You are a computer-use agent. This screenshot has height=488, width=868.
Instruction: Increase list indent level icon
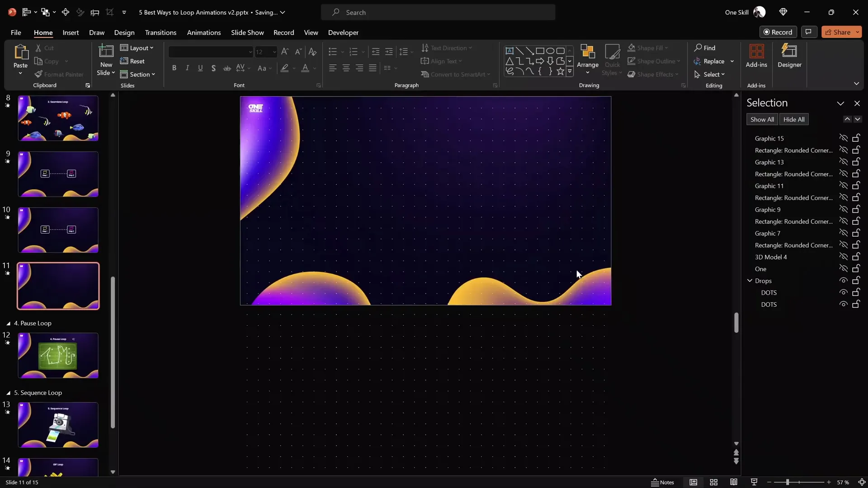pyautogui.click(x=389, y=52)
